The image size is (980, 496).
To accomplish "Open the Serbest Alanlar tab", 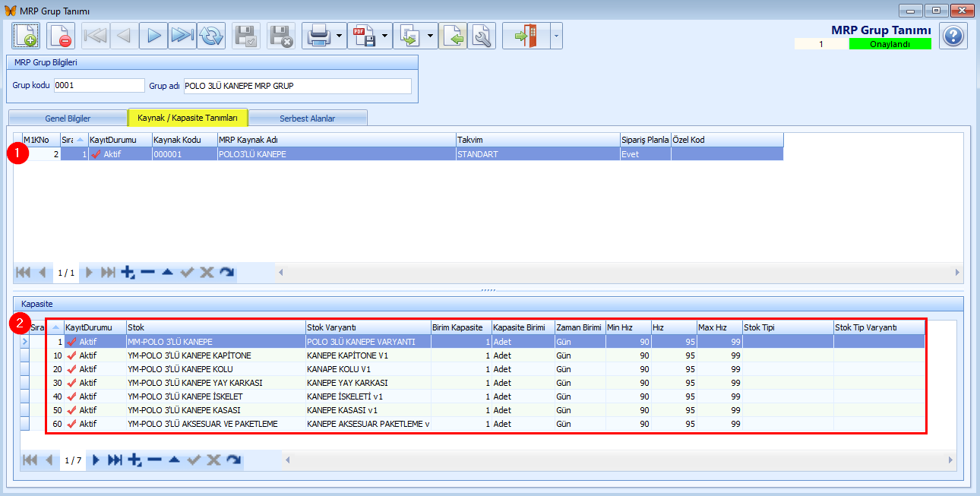I will click(x=308, y=118).
